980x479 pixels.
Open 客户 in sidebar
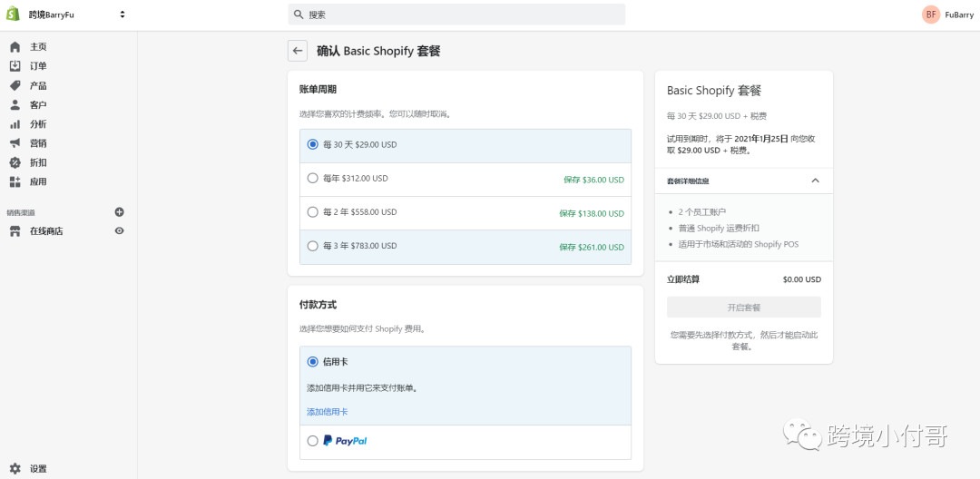[x=38, y=105]
